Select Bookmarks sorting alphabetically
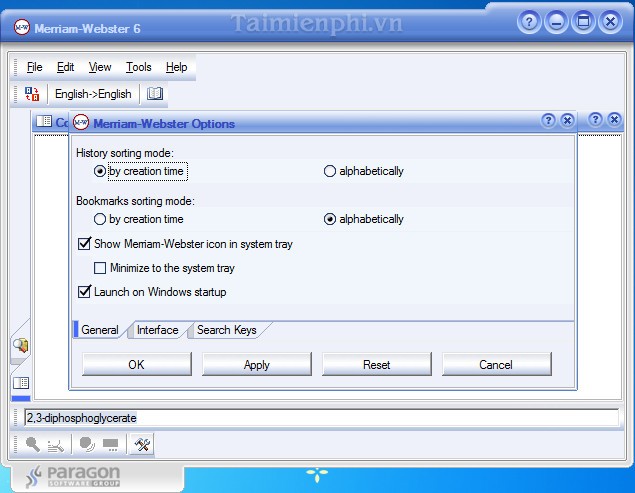Image resolution: width=635 pixels, height=493 pixels. tap(364, 219)
